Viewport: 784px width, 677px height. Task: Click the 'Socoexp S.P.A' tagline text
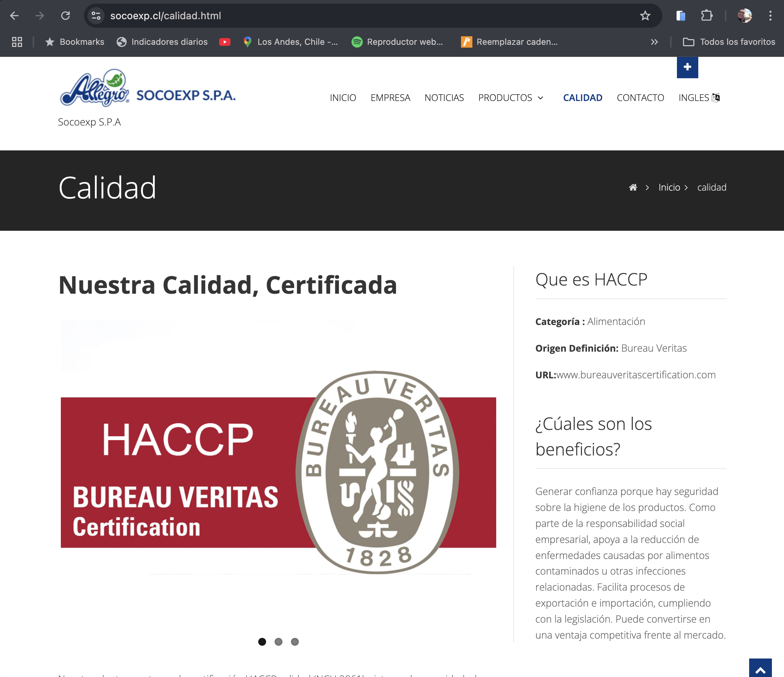click(x=89, y=122)
